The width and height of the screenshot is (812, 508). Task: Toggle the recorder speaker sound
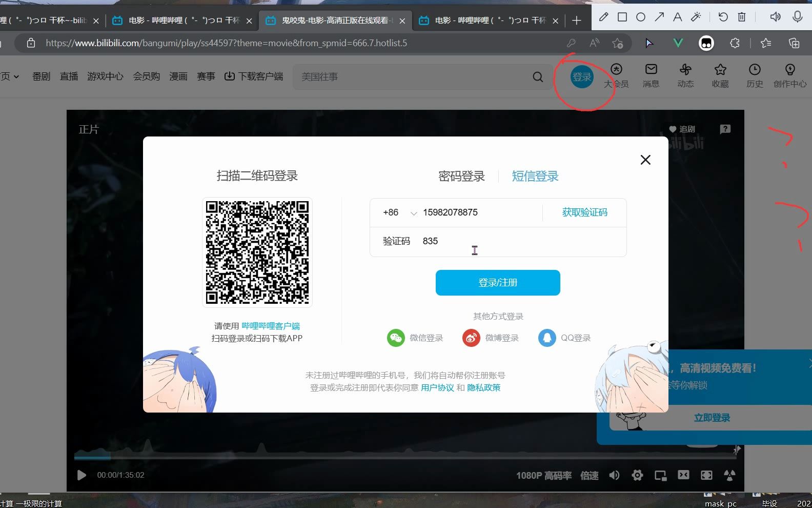(775, 17)
